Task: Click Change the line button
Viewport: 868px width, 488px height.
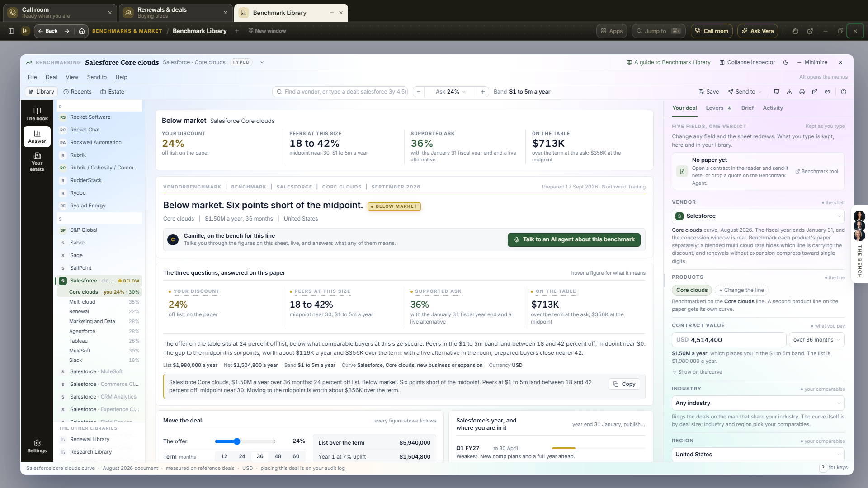Action: [x=741, y=290]
